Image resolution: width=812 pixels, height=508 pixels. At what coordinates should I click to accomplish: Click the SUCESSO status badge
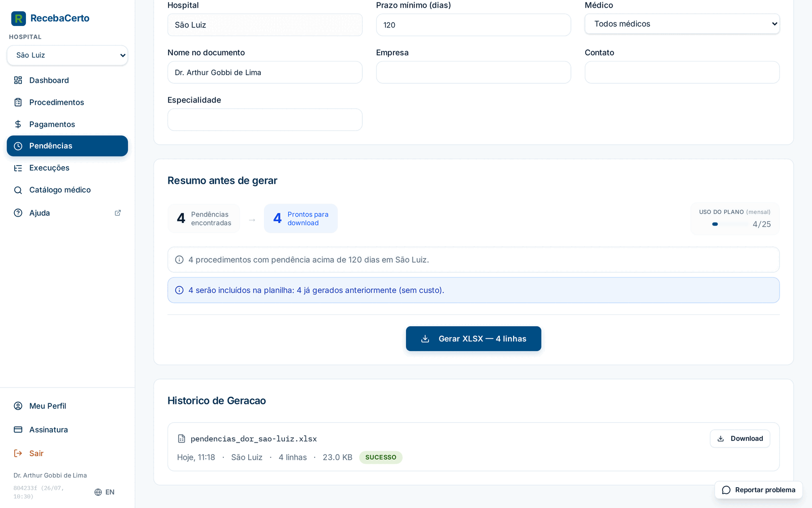[381, 458]
